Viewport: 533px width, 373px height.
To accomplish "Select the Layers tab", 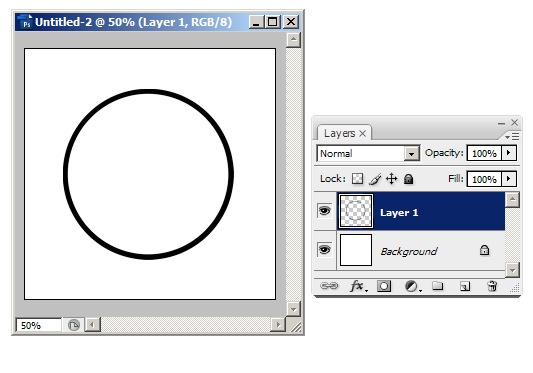I will pyautogui.click(x=339, y=133).
